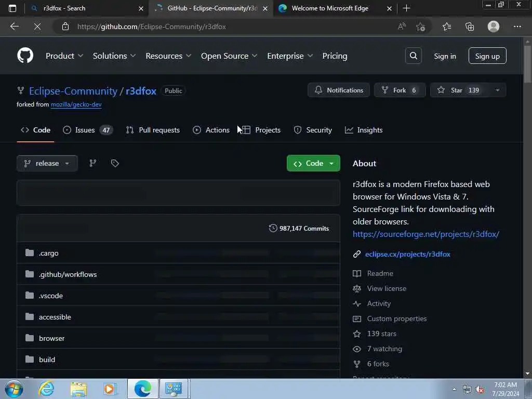The image size is (532, 399).
Task: Click the Sign up button
Action: (x=487, y=56)
